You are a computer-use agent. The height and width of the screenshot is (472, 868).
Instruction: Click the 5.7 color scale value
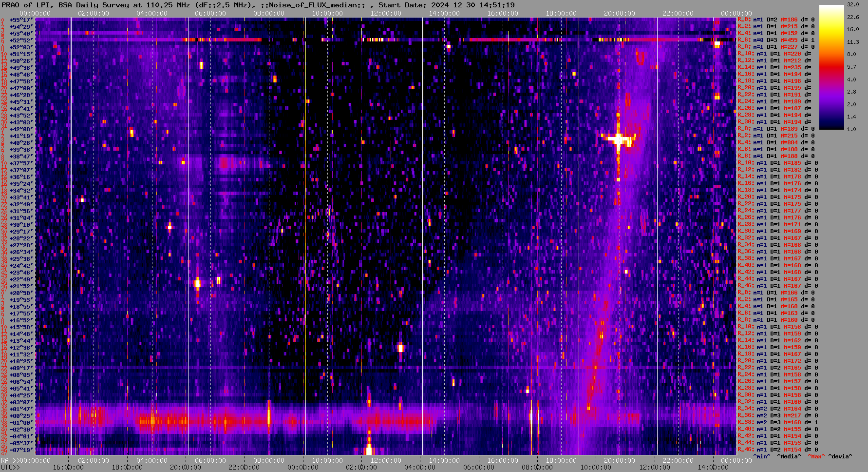point(851,67)
